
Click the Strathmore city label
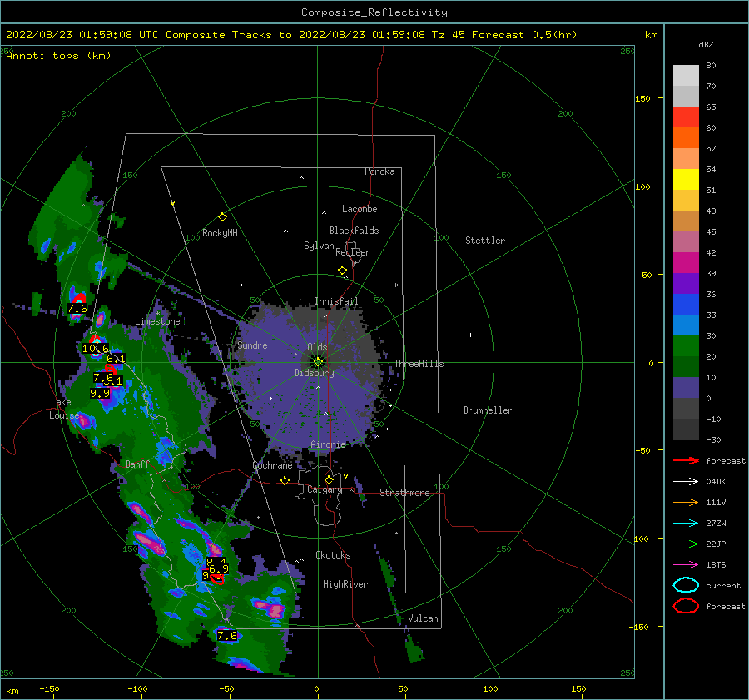pos(404,493)
